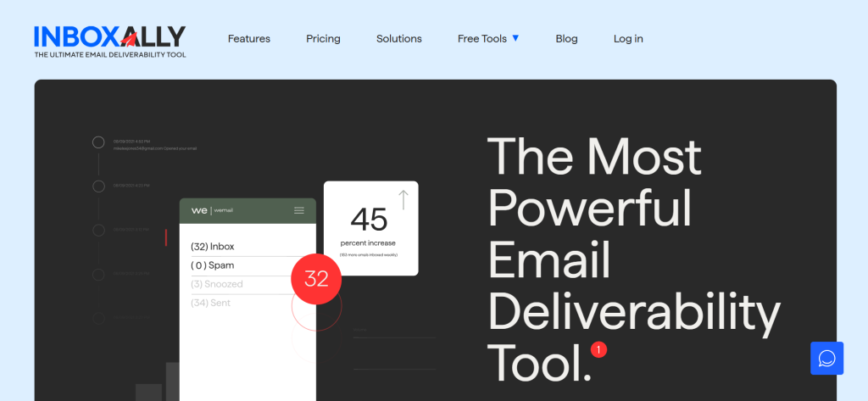
Task: Visit the Blog page
Action: (x=566, y=39)
